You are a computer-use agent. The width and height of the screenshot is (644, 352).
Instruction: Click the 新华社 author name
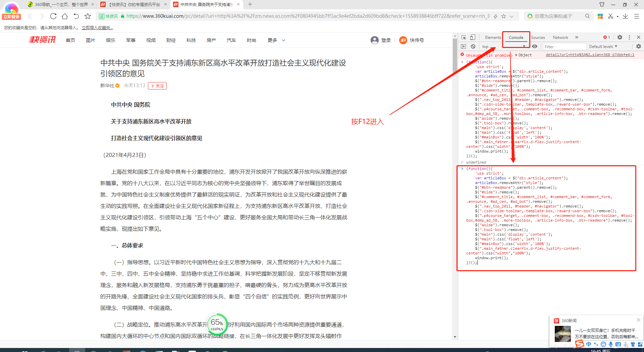pos(107,85)
